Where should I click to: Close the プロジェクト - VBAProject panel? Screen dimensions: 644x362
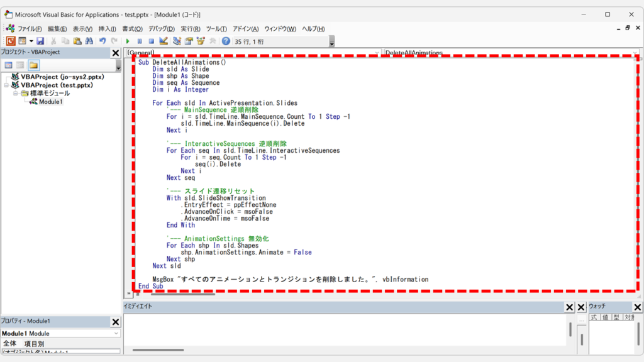(x=116, y=53)
